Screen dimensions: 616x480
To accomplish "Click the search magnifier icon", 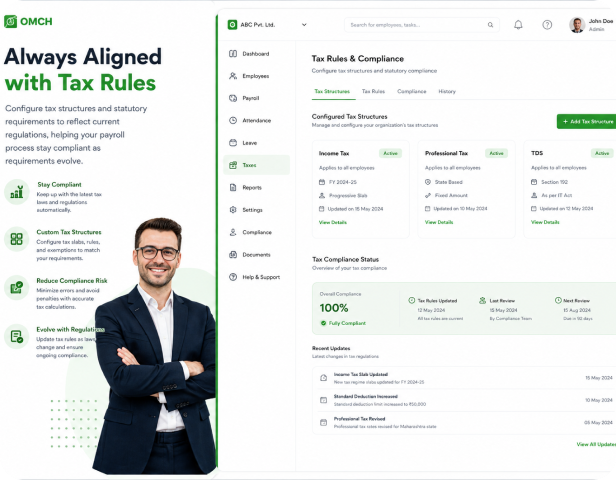I will point(490,25).
